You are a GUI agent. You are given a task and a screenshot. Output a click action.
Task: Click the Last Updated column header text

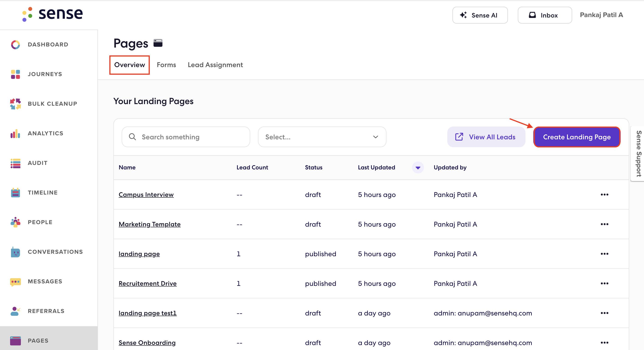tap(376, 167)
